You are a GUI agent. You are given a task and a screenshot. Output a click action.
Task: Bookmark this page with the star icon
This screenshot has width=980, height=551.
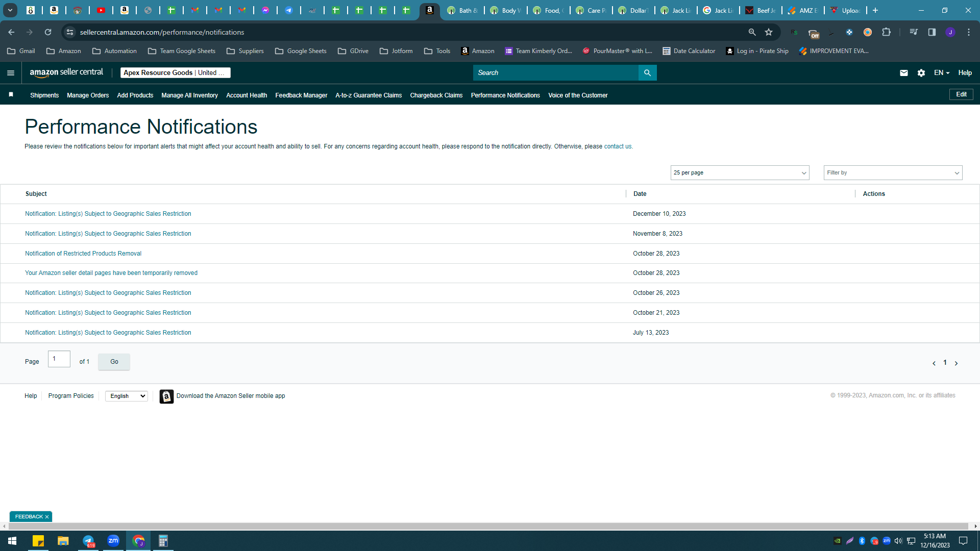pyautogui.click(x=769, y=32)
